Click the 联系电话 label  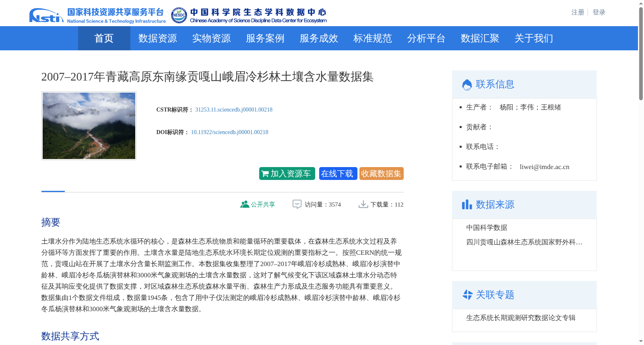tap(483, 147)
